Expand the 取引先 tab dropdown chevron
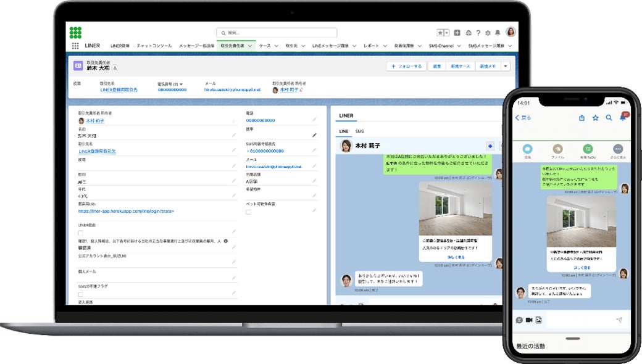642x364 pixels. 303,46
